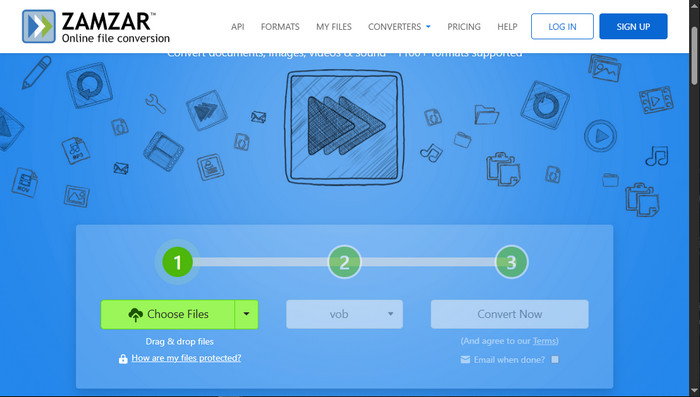Open the PRICING page
The image size is (700, 397).
coord(464,27)
